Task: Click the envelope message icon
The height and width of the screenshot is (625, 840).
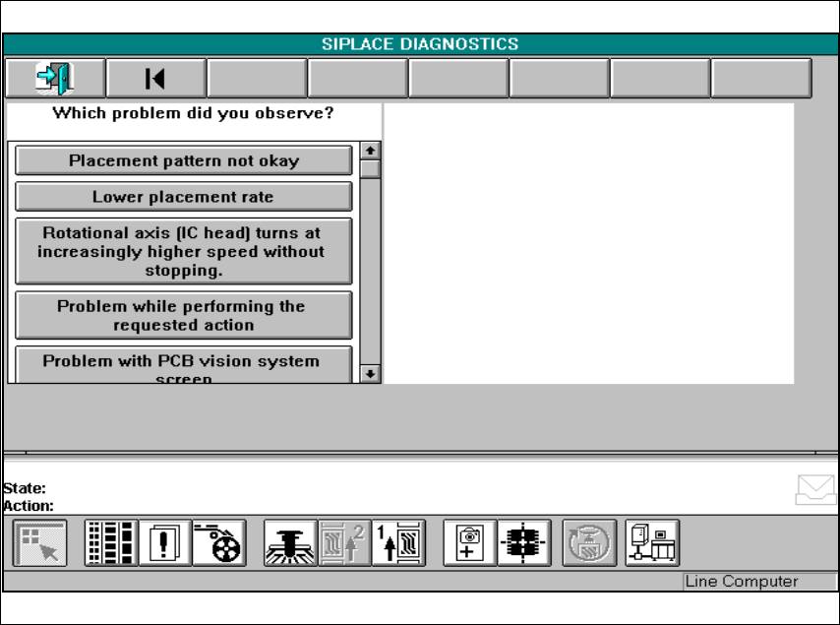Action: click(x=815, y=489)
